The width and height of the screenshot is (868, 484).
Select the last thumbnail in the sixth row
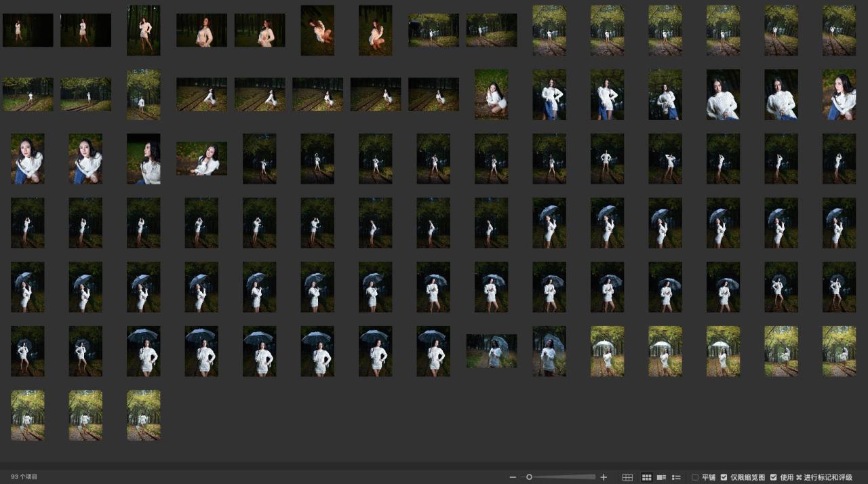pos(839,351)
